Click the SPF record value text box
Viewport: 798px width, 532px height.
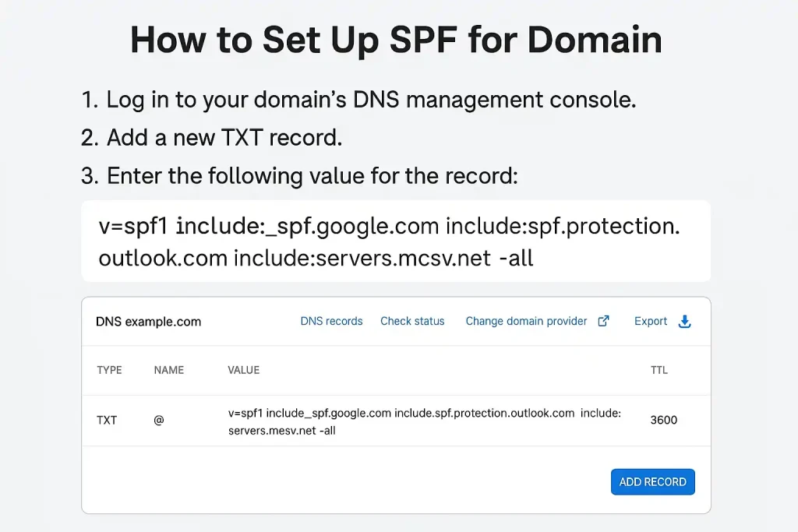tap(395, 241)
